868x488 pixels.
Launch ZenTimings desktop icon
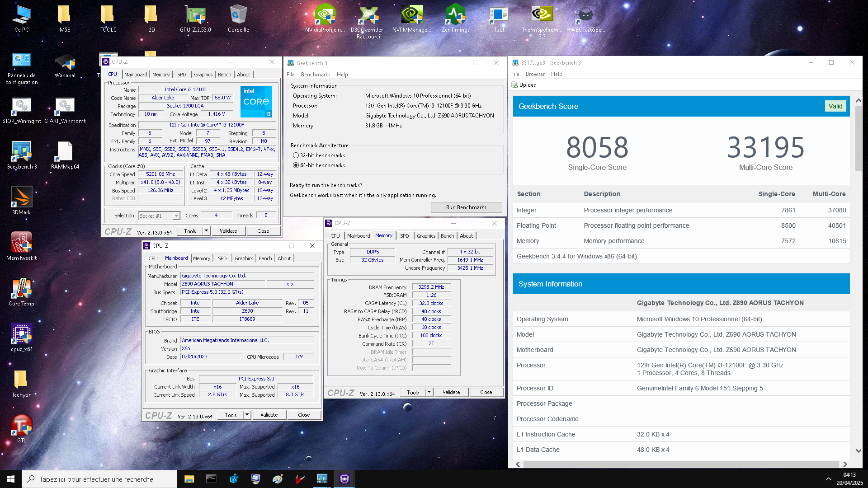(455, 18)
